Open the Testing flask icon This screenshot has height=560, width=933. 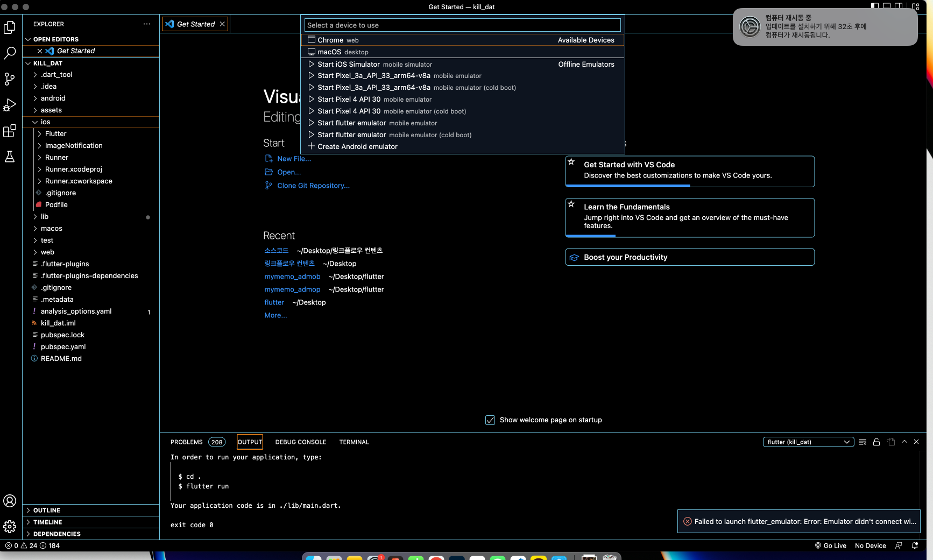pyautogui.click(x=10, y=157)
